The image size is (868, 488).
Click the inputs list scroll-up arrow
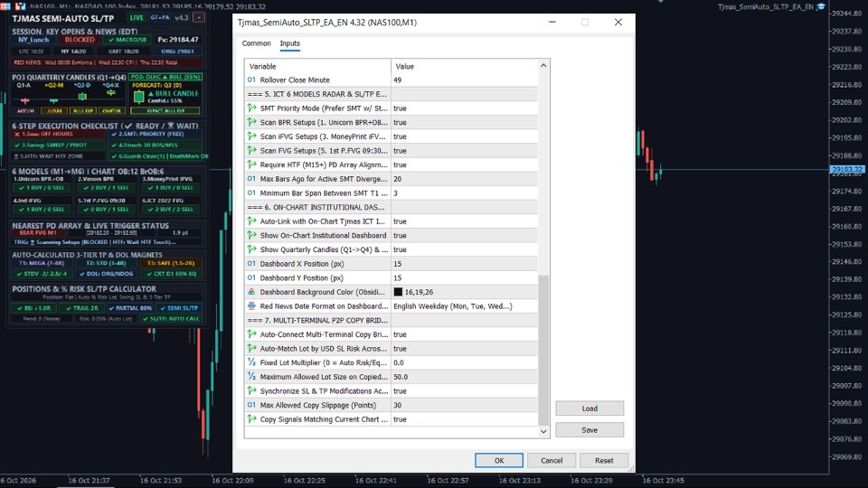point(543,65)
